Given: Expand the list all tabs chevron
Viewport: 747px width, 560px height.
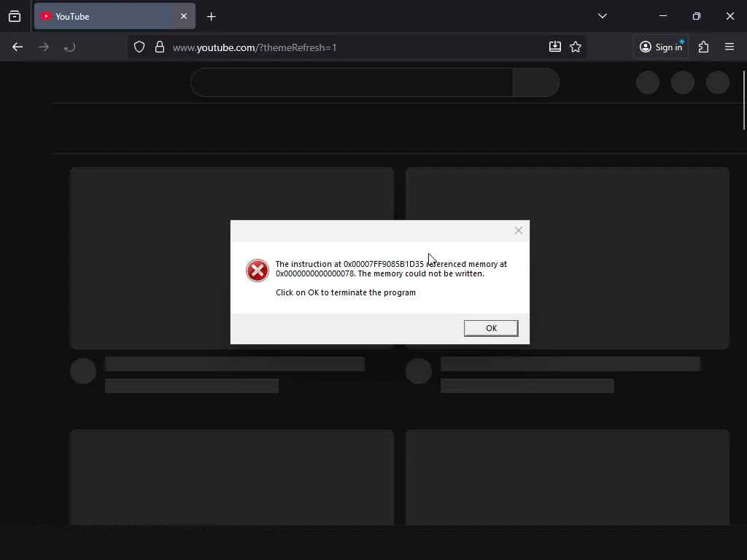Looking at the screenshot, I should click(x=602, y=16).
